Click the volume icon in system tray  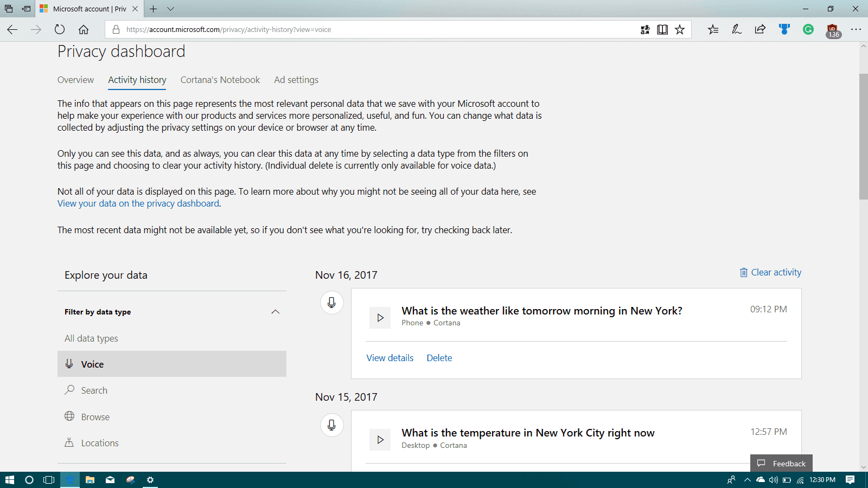(773, 480)
